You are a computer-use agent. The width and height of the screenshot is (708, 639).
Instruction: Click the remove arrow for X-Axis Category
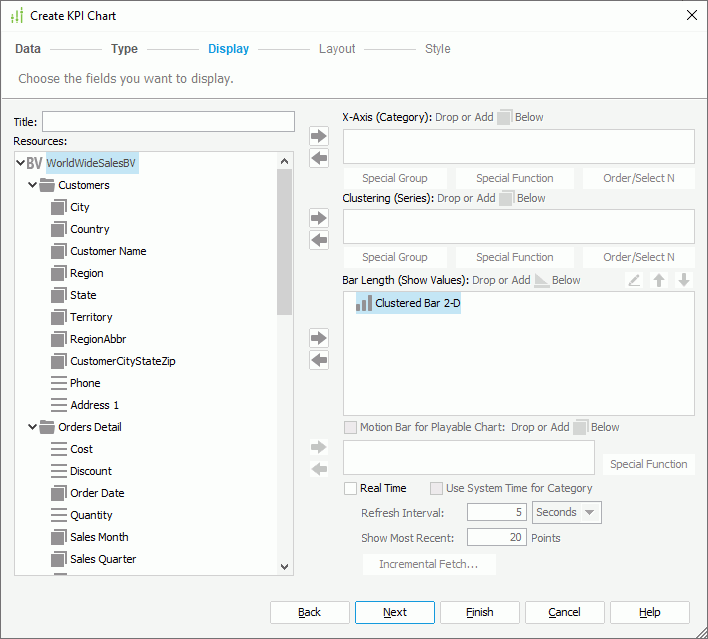pos(319,158)
